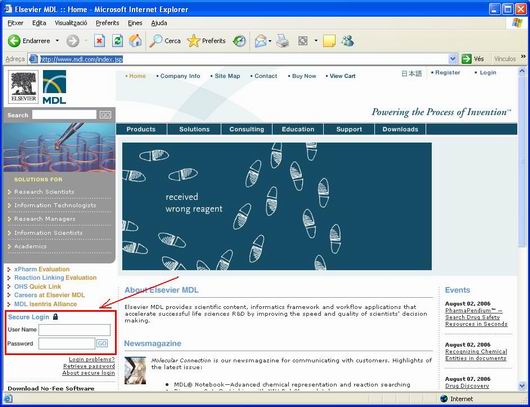The image size is (530, 407).
Task: Open the Downloads navigation tab
Action: click(x=400, y=129)
